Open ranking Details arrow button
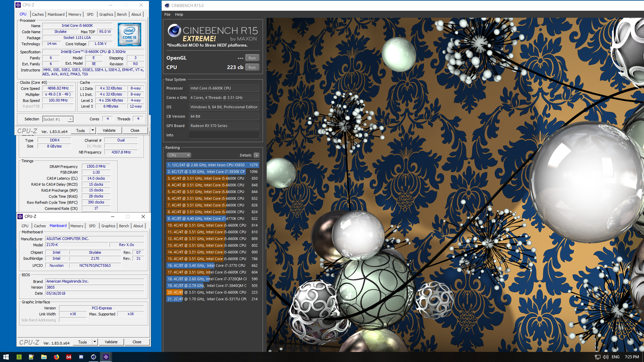The image size is (644, 362). click(x=256, y=155)
